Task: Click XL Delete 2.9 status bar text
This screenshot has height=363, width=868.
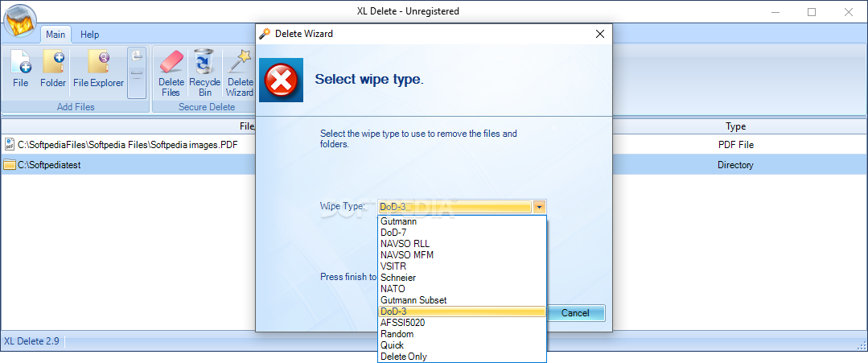Action: tap(31, 340)
